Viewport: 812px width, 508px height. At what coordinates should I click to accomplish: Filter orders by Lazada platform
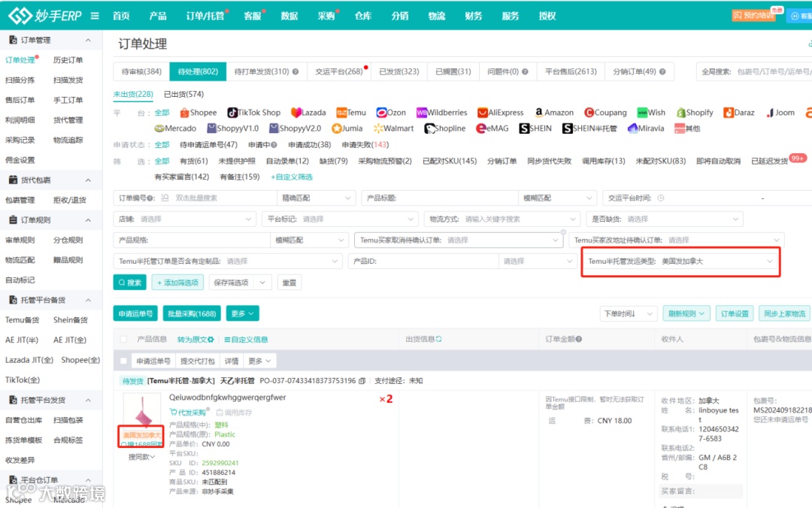308,113
